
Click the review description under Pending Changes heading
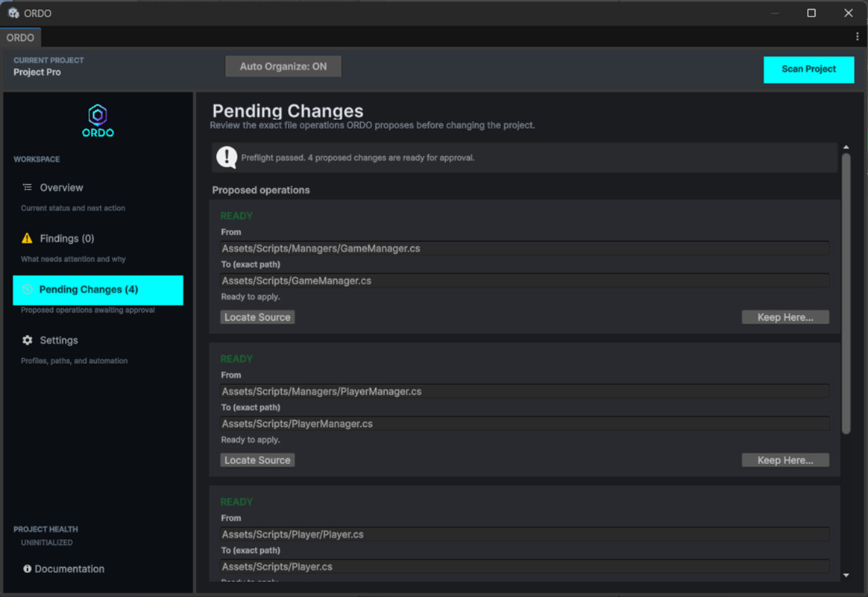pyautogui.click(x=372, y=125)
